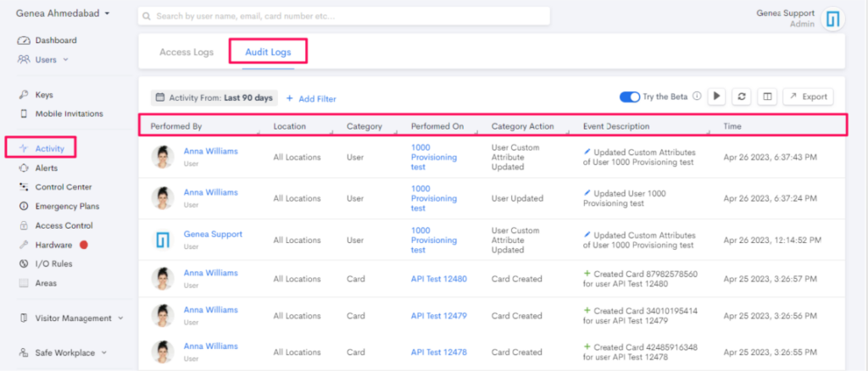Click the Add Filter button
The width and height of the screenshot is (868, 371).
pos(311,99)
